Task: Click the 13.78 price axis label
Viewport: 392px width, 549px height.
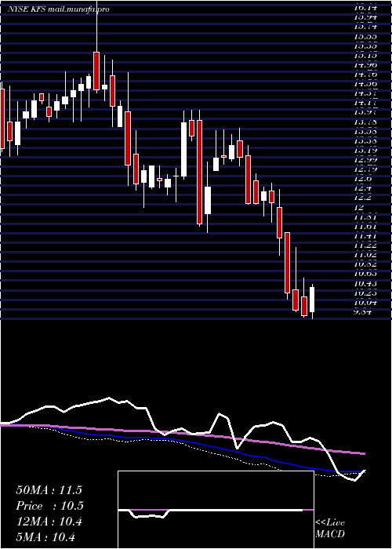Action: pyautogui.click(x=366, y=122)
